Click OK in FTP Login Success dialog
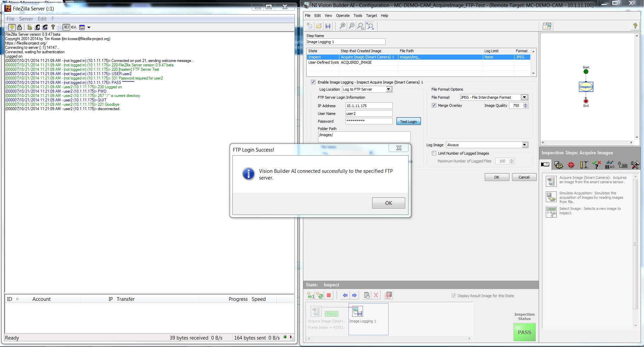This screenshot has height=347, width=644. coord(389,203)
